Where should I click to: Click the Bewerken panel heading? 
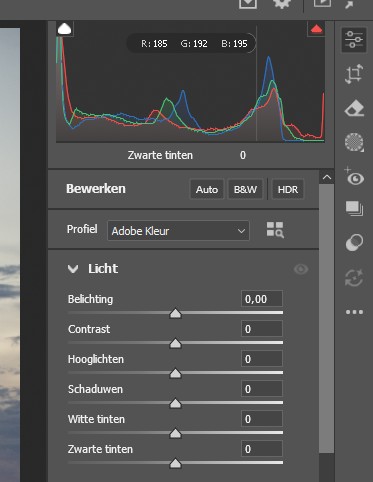coord(96,189)
